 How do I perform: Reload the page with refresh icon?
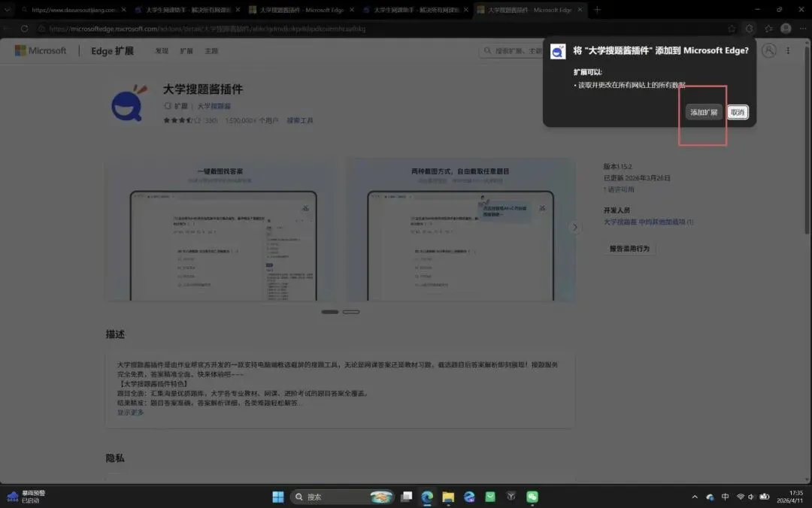point(24,29)
